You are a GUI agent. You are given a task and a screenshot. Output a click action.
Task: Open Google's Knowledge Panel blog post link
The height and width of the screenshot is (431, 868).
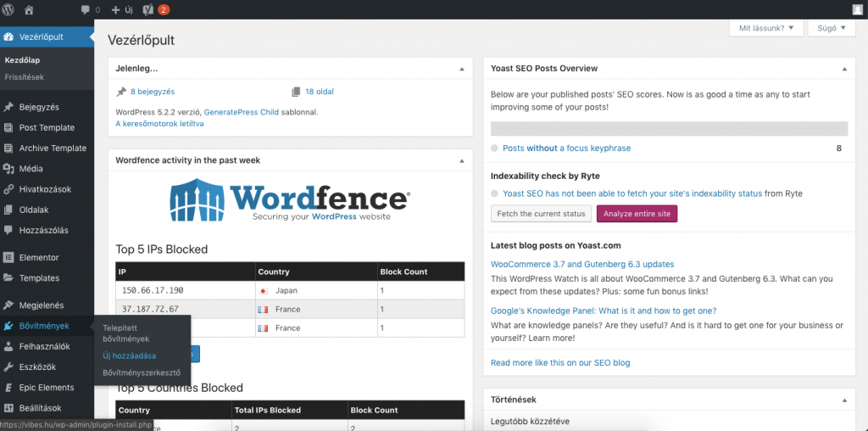(604, 311)
